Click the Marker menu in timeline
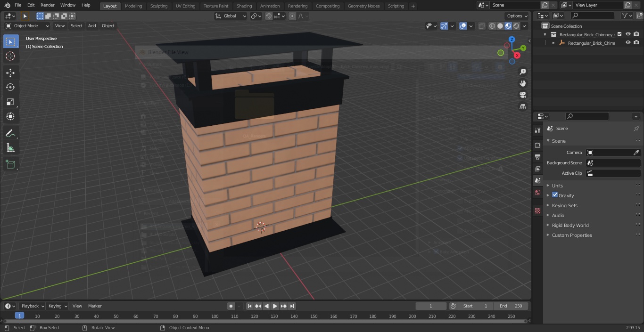The height and width of the screenshot is (332, 644). coord(95,306)
